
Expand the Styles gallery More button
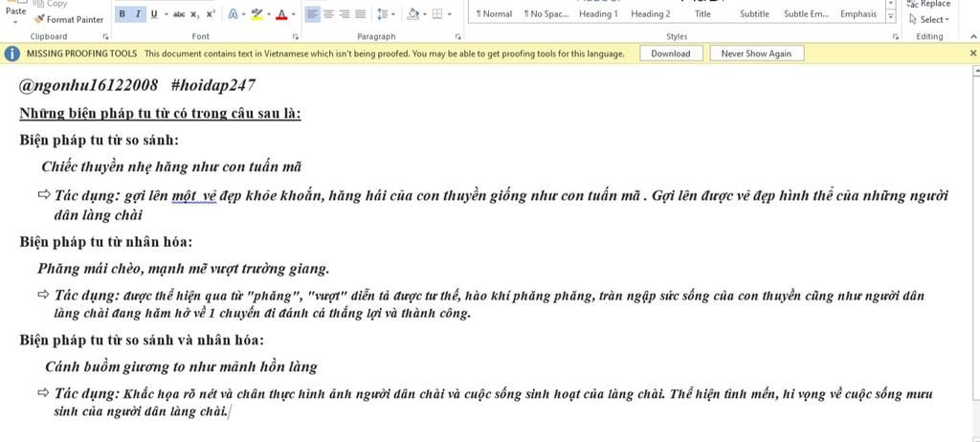(891, 16)
